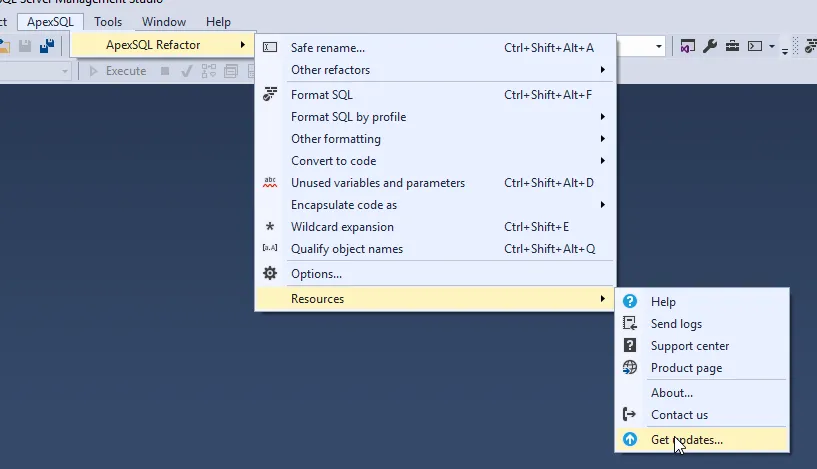Click the estimated execution plan icon
The width and height of the screenshot is (817, 469).
point(208,71)
